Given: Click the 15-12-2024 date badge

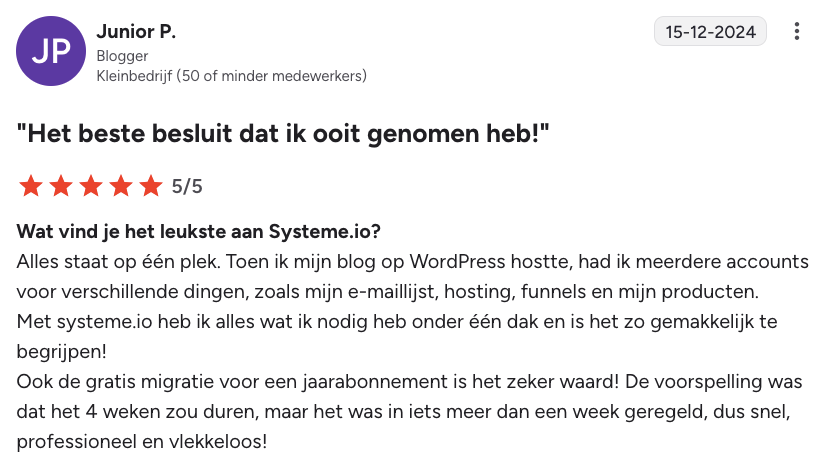Looking at the screenshot, I should pos(710,32).
